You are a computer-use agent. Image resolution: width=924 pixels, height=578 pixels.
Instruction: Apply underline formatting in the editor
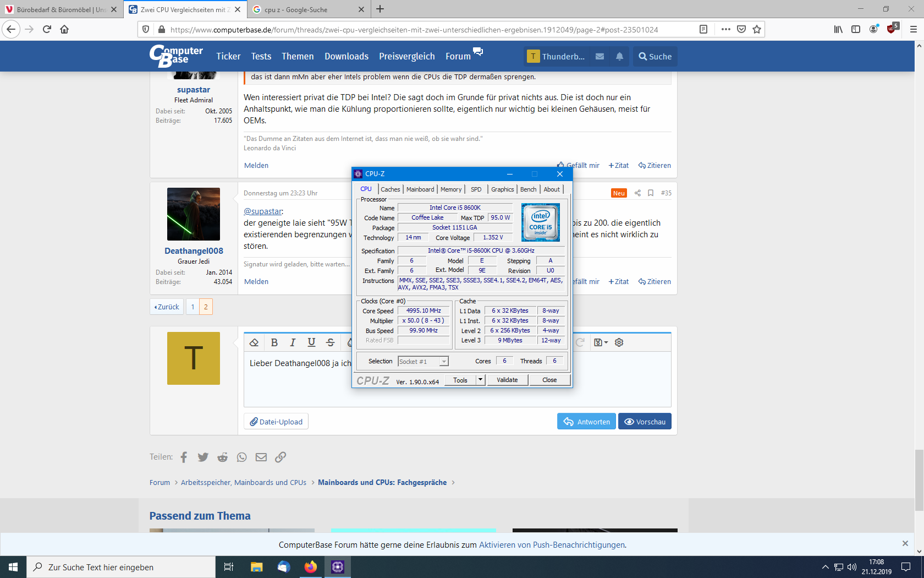311,342
